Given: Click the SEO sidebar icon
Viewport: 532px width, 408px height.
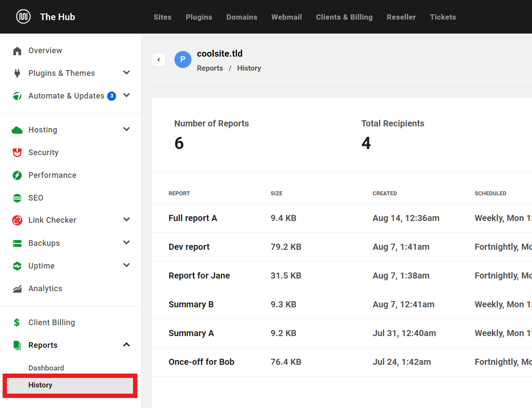Looking at the screenshot, I should 17,198.
